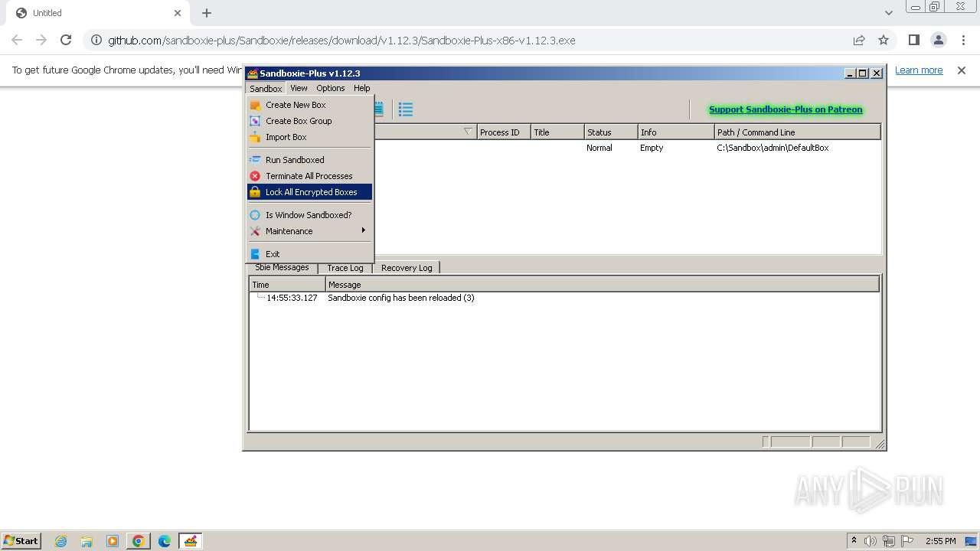The height and width of the screenshot is (551, 980).
Task: Choose Create New Box menu entry
Action: [x=309, y=105]
